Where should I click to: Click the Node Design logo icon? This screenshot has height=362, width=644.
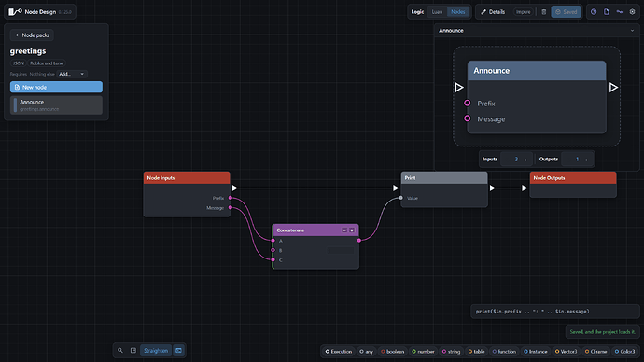15,12
